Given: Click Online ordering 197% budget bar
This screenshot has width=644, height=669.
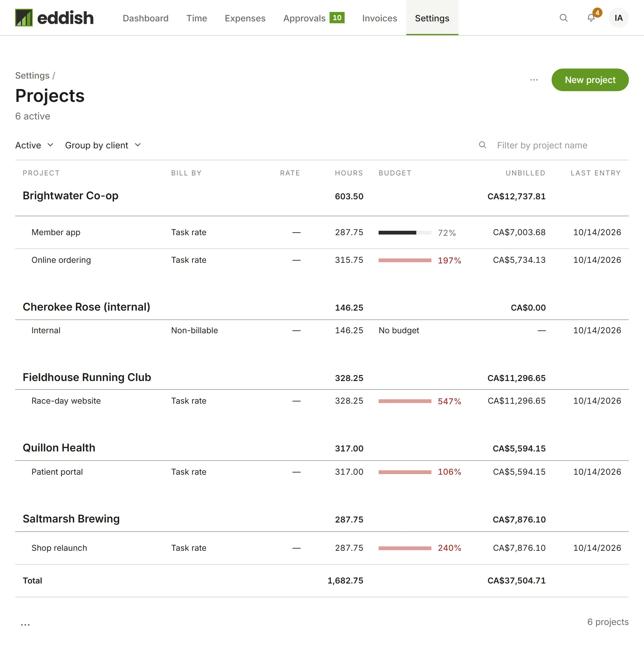Looking at the screenshot, I should click(x=405, y=260).
